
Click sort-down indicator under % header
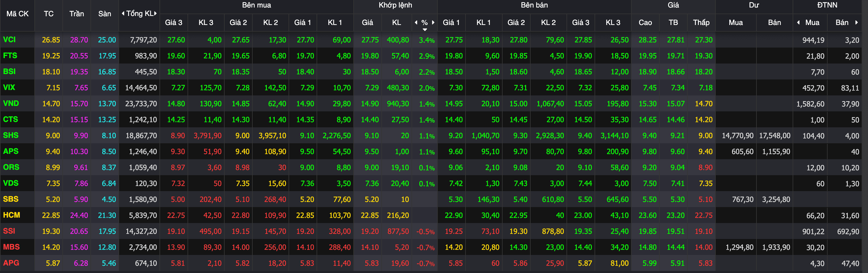pos(425,29)
